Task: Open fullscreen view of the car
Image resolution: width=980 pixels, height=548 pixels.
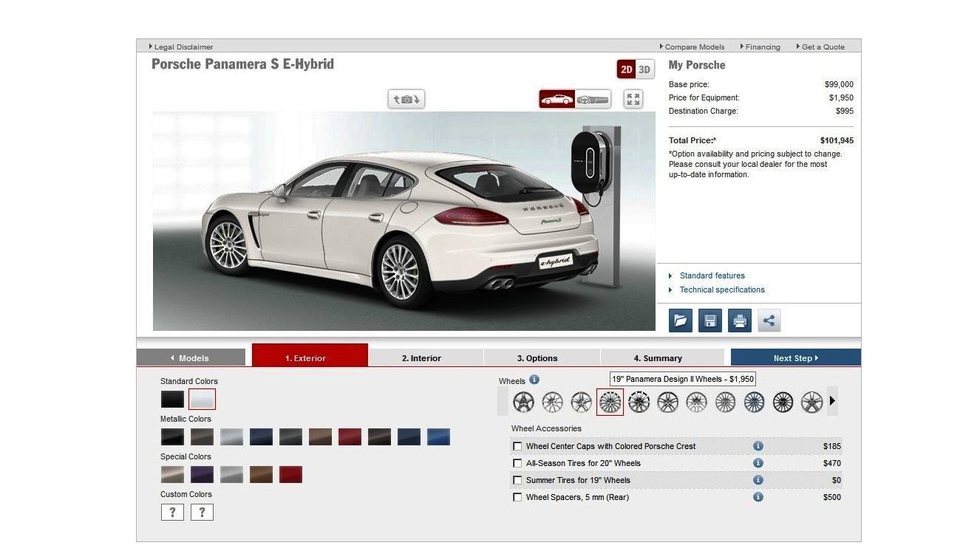Action: coord(633,99)
